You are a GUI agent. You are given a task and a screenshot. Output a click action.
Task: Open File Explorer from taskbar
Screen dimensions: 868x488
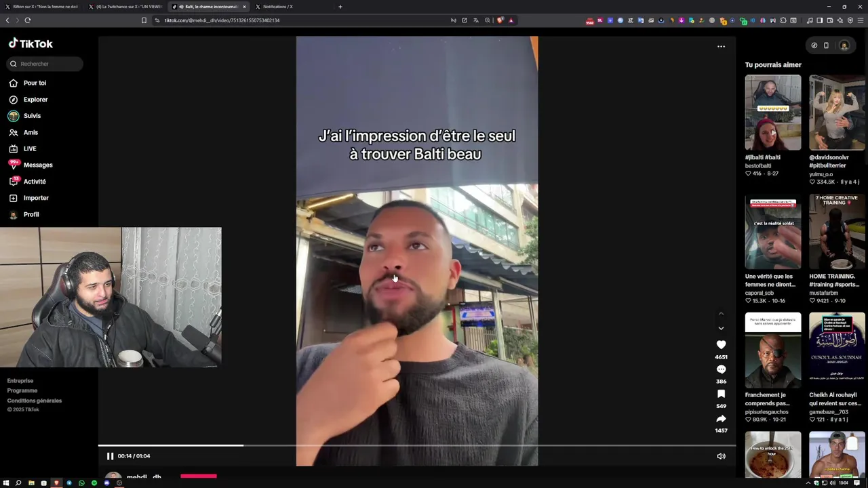coord(31,483)
